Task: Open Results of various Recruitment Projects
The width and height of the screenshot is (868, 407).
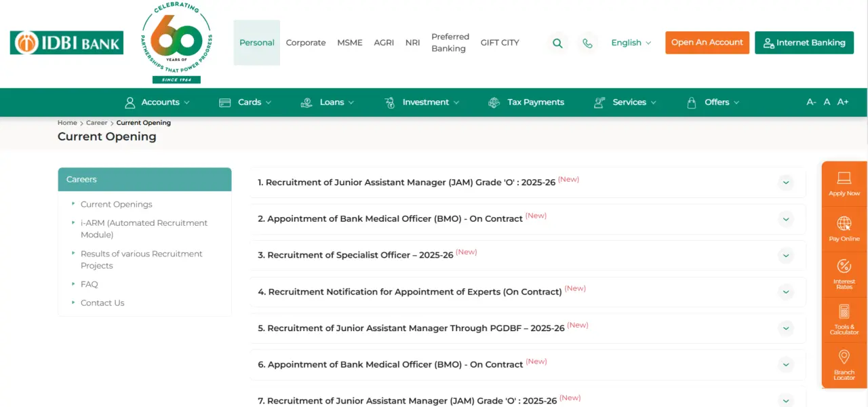Action: (x=142, y=260)
